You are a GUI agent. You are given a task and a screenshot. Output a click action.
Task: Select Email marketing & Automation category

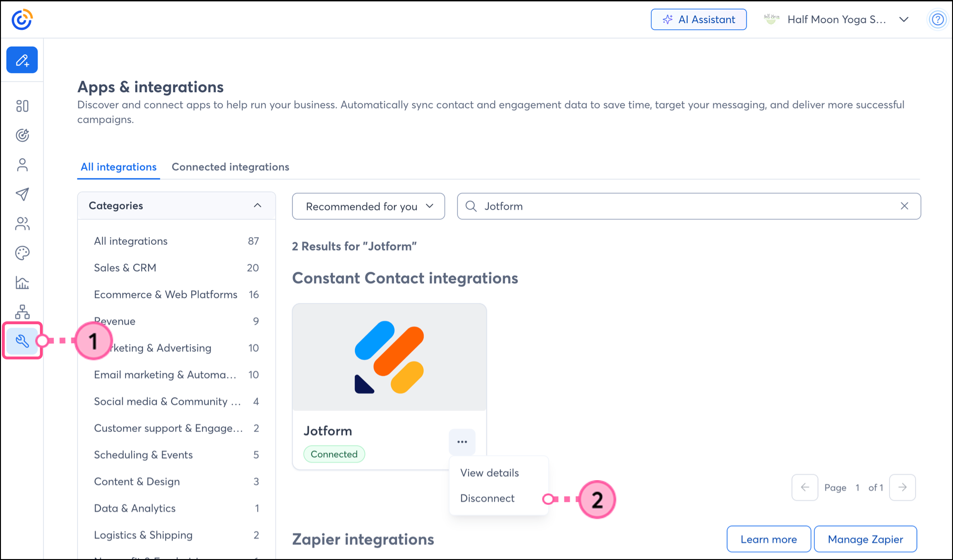tap(176, 375)
